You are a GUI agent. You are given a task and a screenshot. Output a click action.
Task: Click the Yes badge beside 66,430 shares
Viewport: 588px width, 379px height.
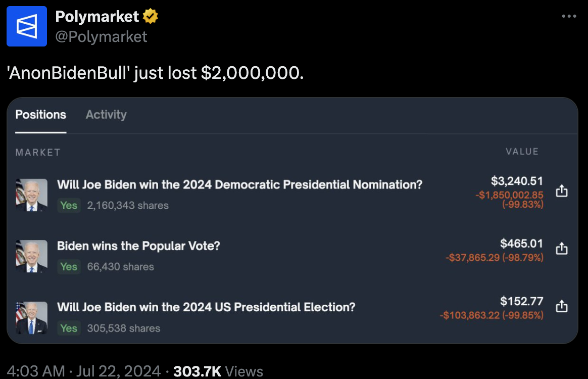69,267
